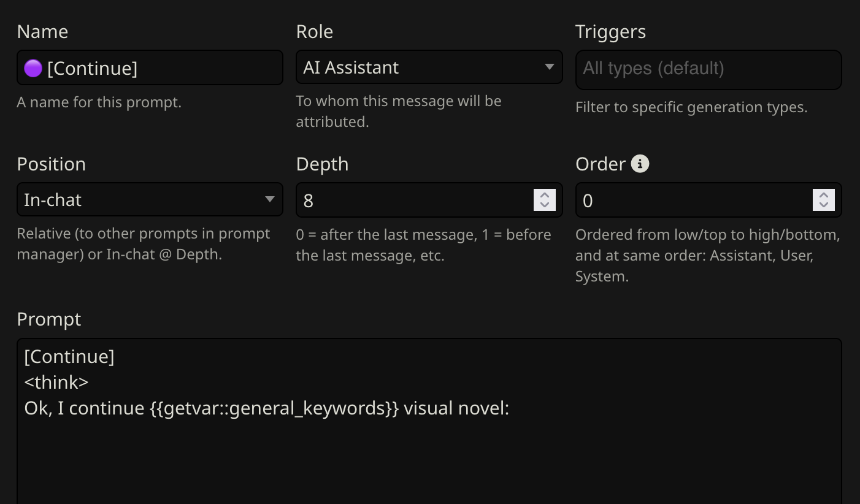Expand the Position dropdown set to In-chat

tap(150, 200)
